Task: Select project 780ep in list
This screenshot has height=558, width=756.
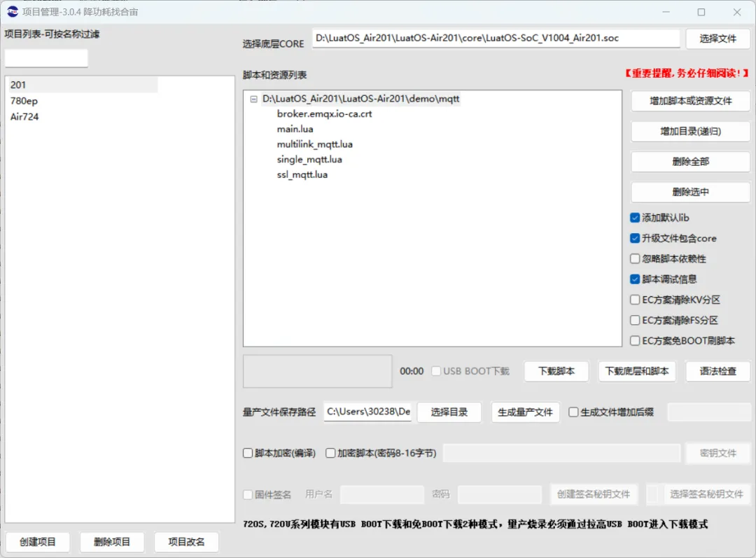Action: tap(24, 101)
